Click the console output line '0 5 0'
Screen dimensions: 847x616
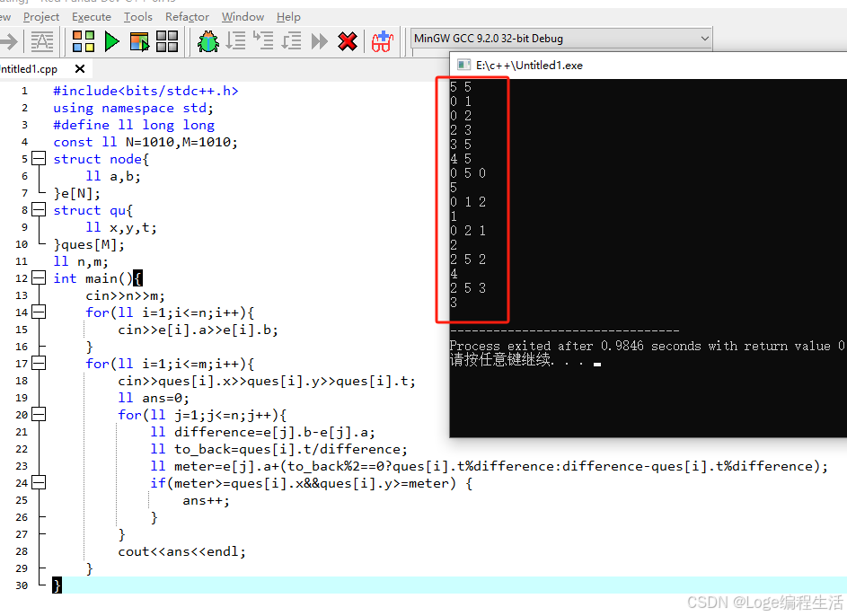point(468,173)
